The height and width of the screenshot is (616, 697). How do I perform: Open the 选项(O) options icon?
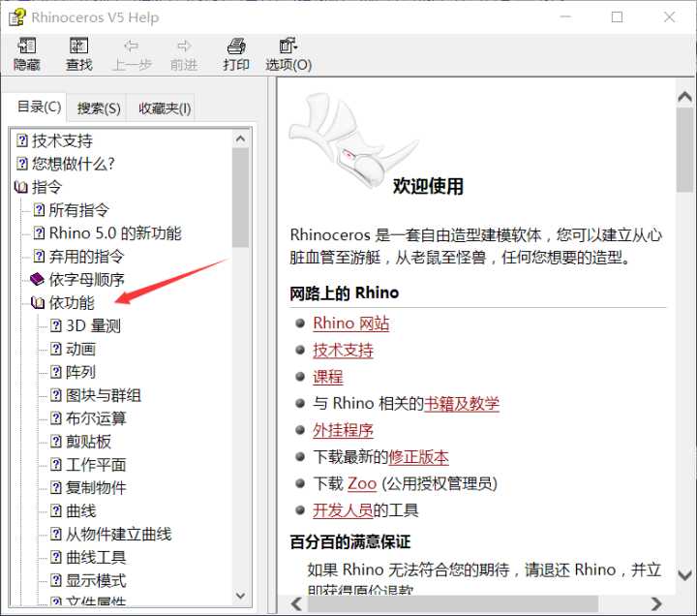coord(288,46)
